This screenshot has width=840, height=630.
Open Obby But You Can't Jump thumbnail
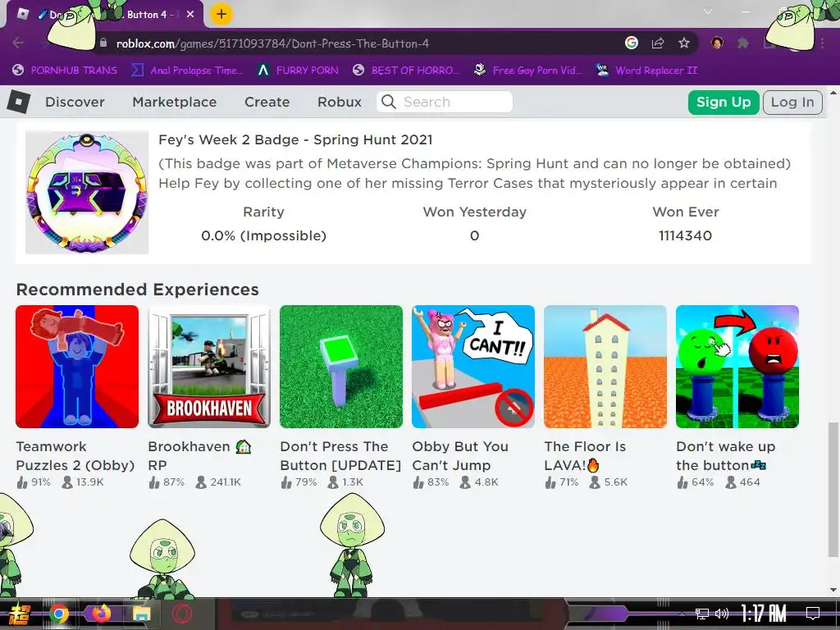click(x=473, y=367)
